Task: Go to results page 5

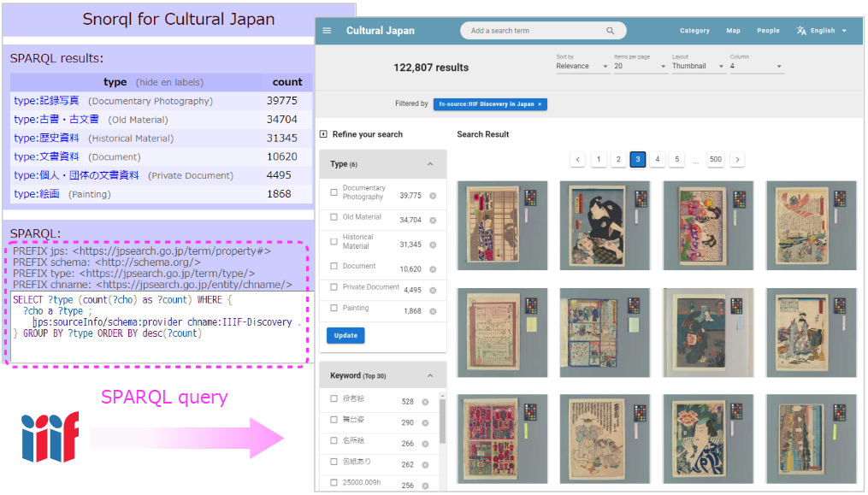Action: pos(676,160)
